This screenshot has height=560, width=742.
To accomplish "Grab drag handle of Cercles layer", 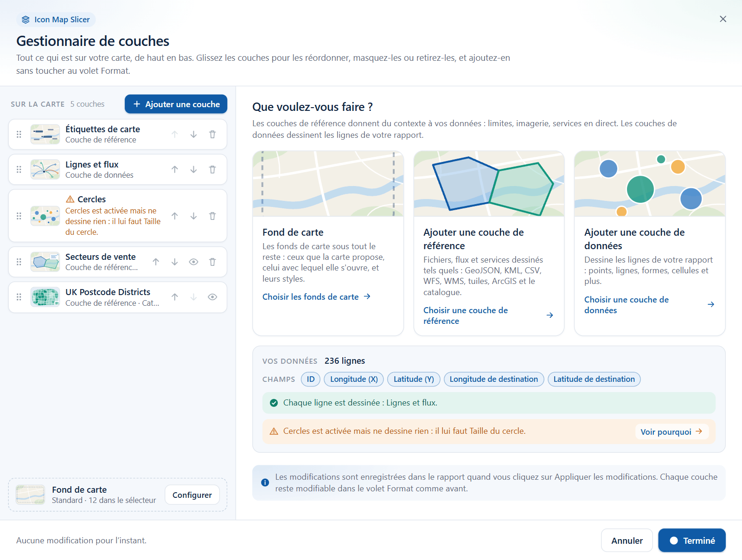I will pos(19,216).
